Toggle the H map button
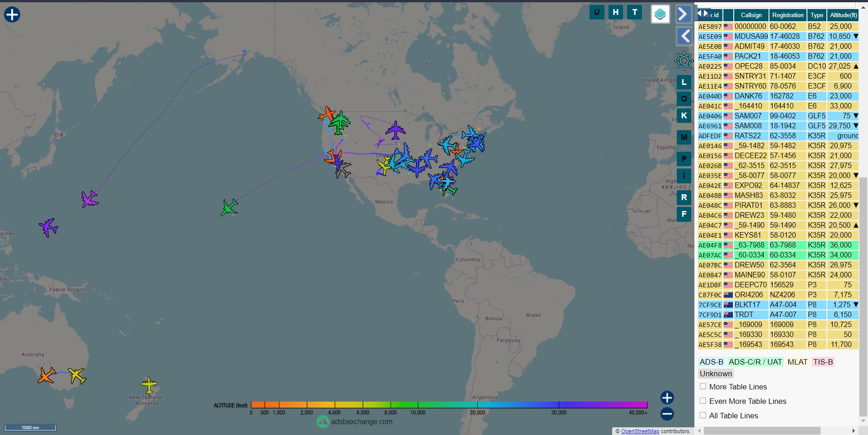The width and height of the screenshot is (868, 435). point(616,12)
